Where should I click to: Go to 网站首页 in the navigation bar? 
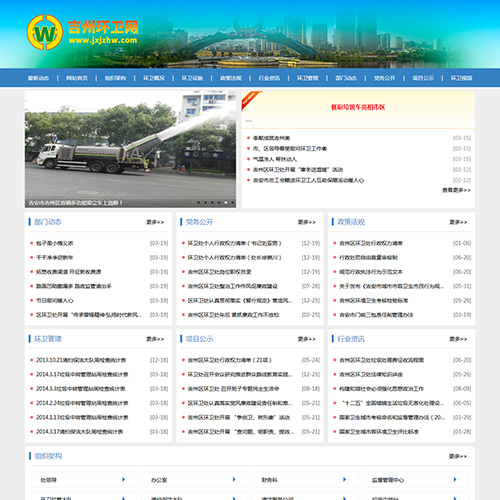click(x=77, y=78)
